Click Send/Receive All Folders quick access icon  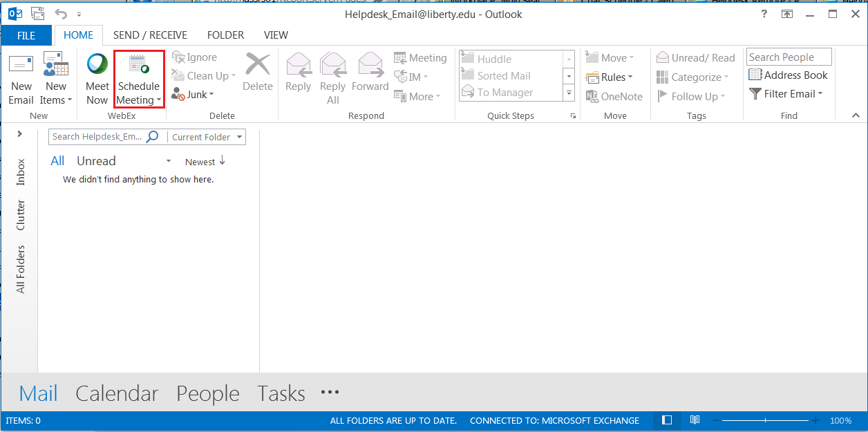(x=39, y=14)
